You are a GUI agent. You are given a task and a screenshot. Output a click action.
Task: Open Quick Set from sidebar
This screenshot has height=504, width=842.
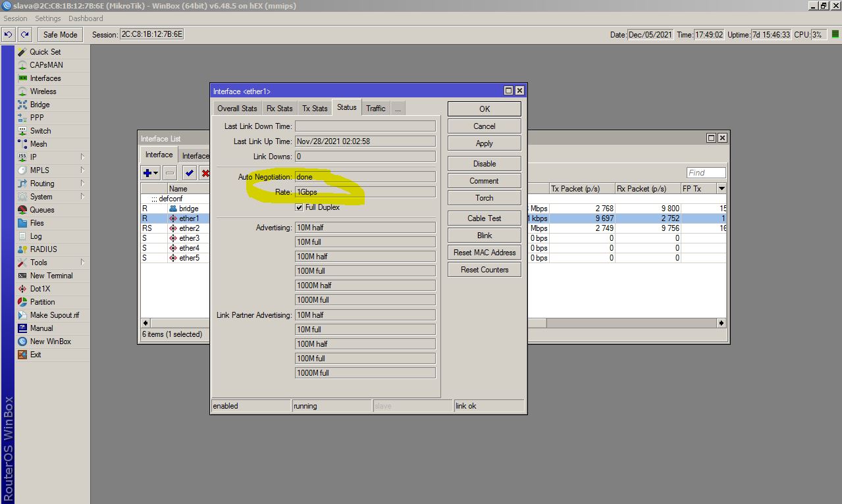tap(45, 52)
